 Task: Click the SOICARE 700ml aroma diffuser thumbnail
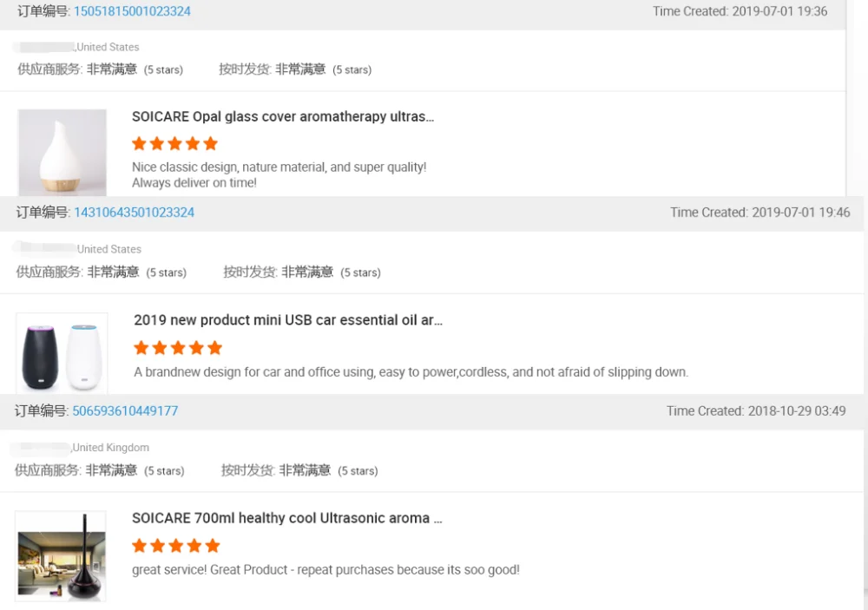point(61,555)
